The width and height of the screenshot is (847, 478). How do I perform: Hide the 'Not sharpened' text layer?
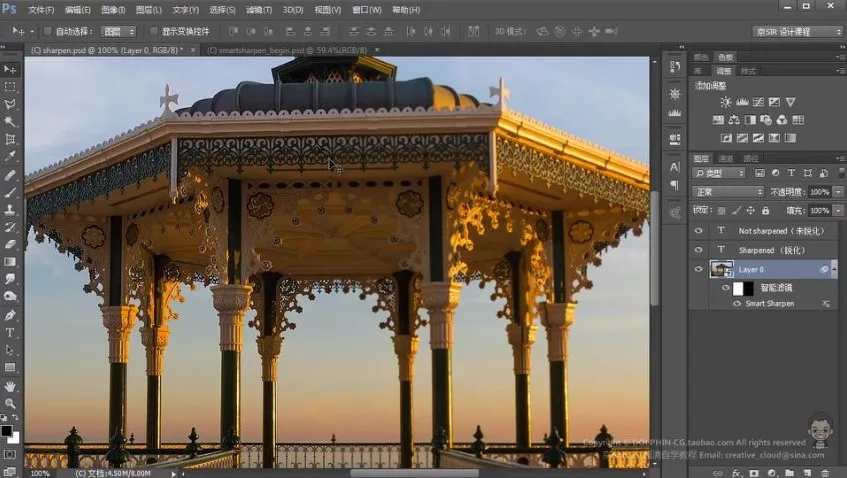point(699,231)
